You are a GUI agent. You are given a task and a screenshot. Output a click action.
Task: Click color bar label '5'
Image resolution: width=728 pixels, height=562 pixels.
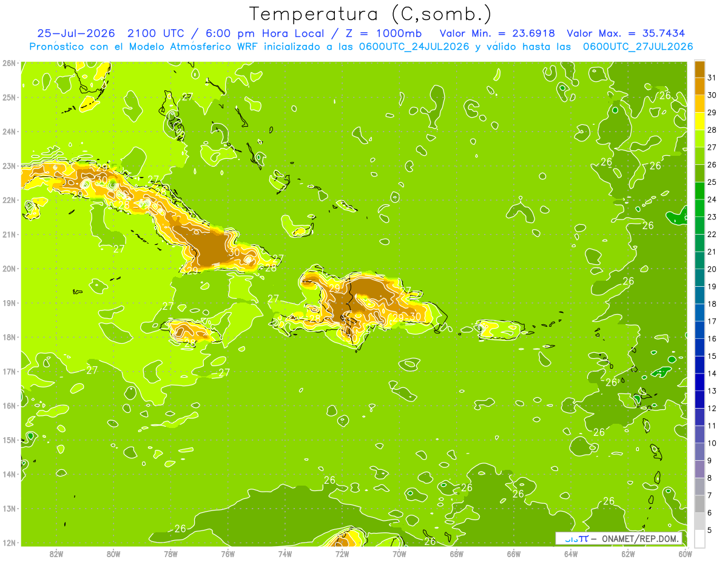[710, 530]
